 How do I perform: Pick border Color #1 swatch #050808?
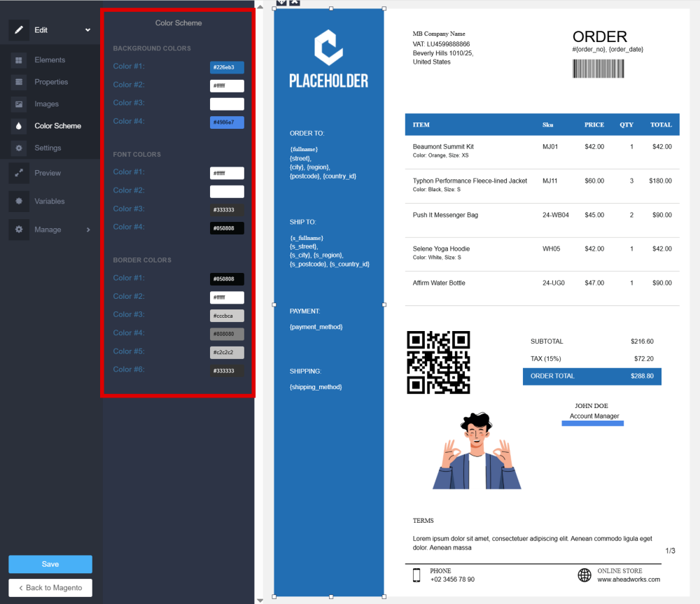[x=227, y=279]
